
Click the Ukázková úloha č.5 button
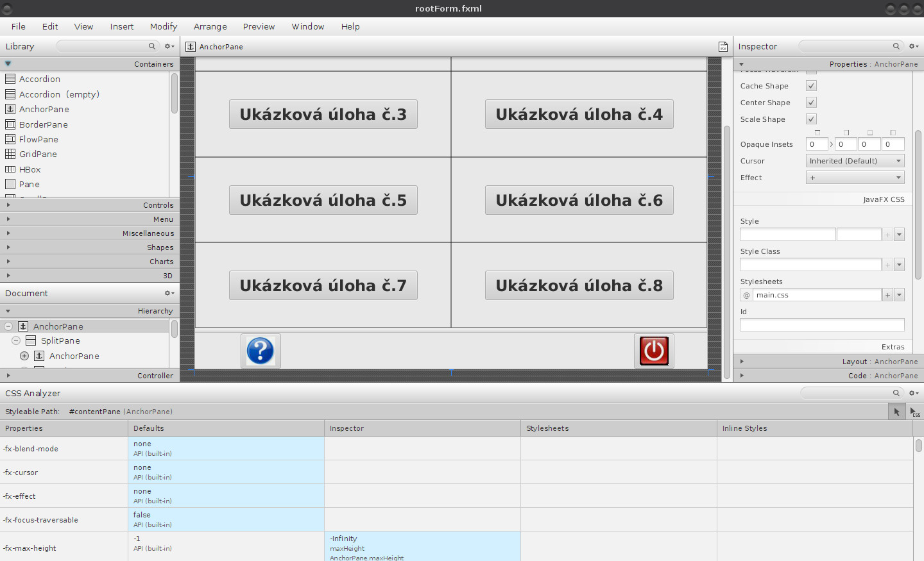coord(323,200)
